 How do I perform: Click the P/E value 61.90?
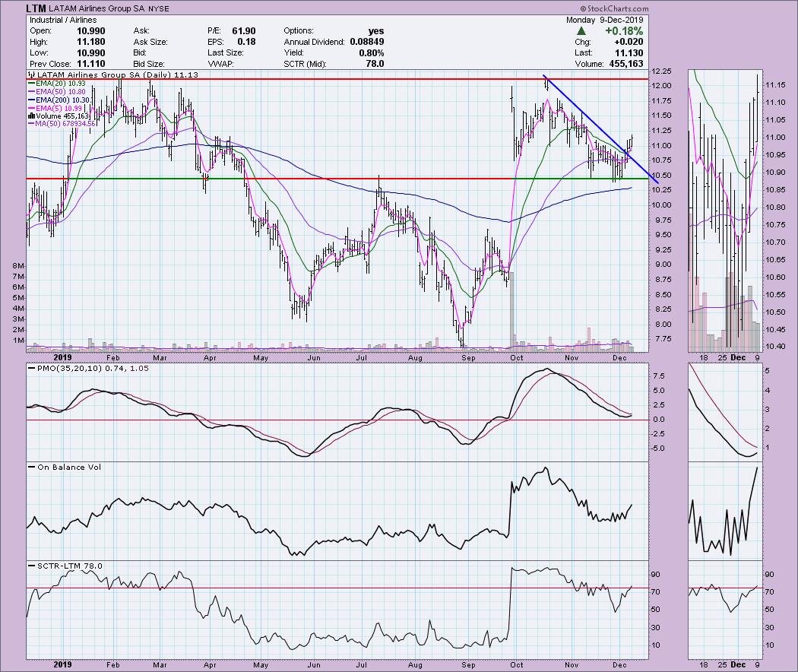pyautogui.click(x=244, y=31)
